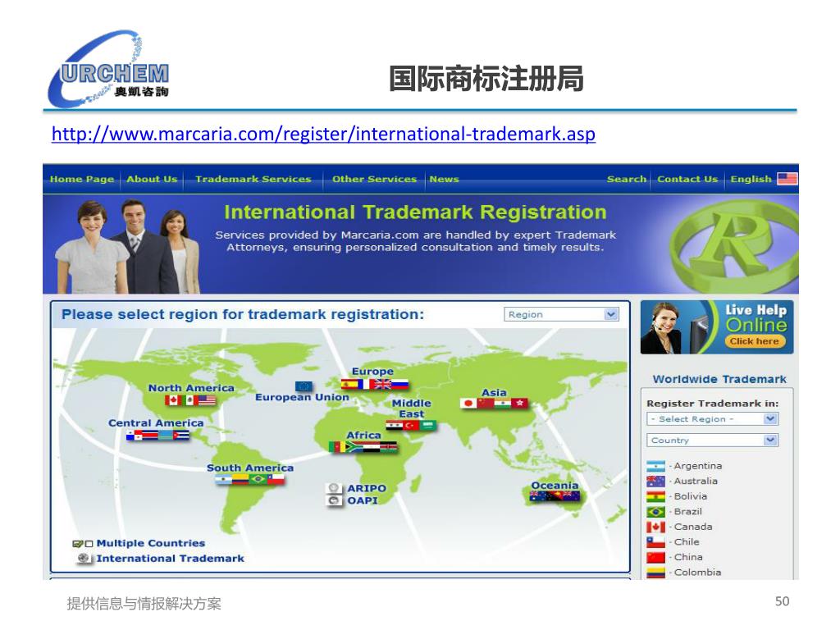Click the US flag language icon
840x630 pixels.
(x=787, y=178)
